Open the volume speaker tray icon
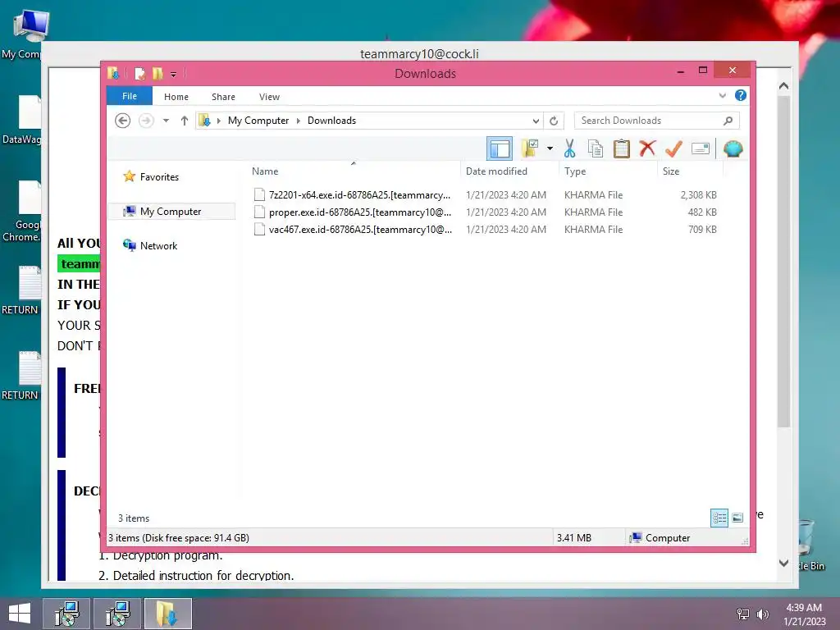 click(x=762, y=614)
